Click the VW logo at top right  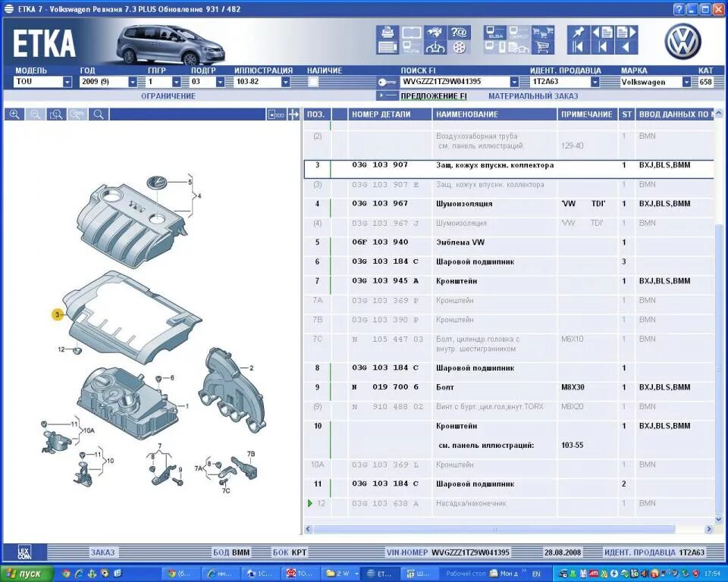pos(682,42)
